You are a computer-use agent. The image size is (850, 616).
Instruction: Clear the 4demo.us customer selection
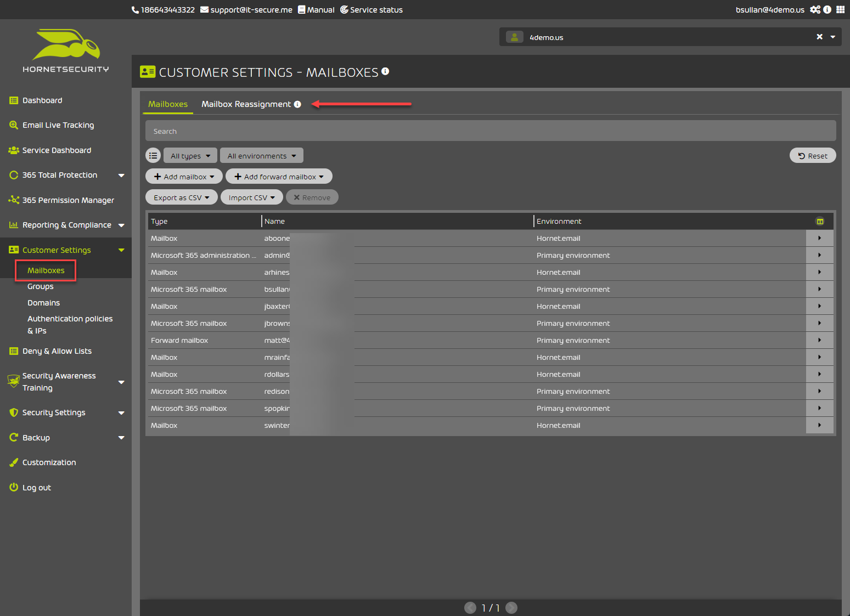819,37
